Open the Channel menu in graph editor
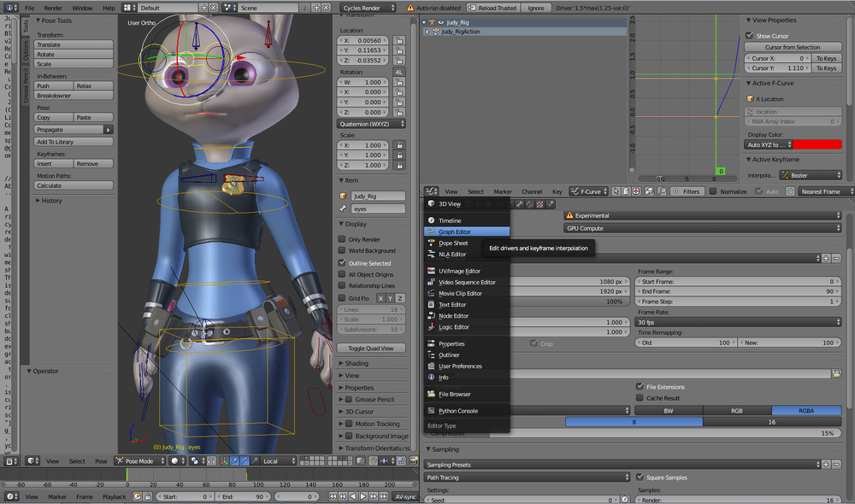This screenshot has width=855, height=504. coord(532,191)
